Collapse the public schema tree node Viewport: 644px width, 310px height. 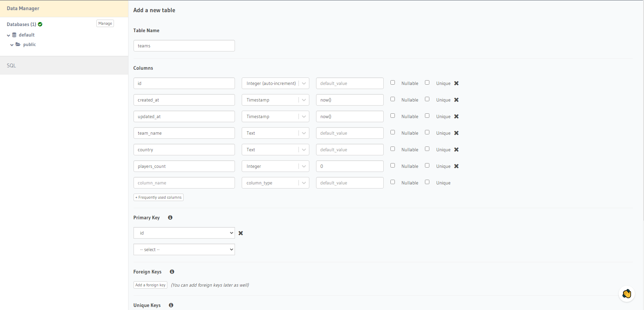(12, 45)
